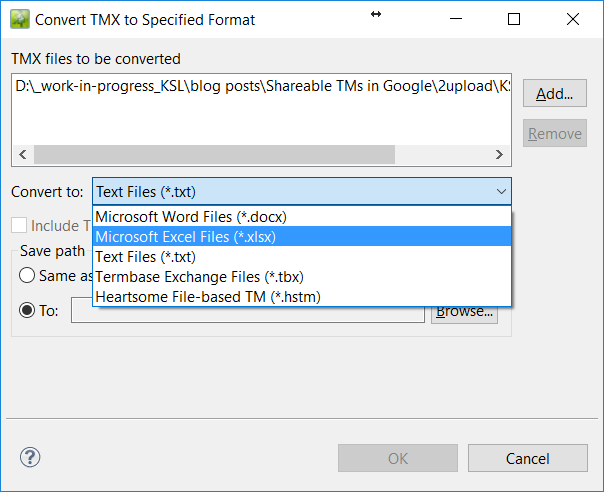Choose Microsoft Word Files (*.docx) option

pos(302,217)
